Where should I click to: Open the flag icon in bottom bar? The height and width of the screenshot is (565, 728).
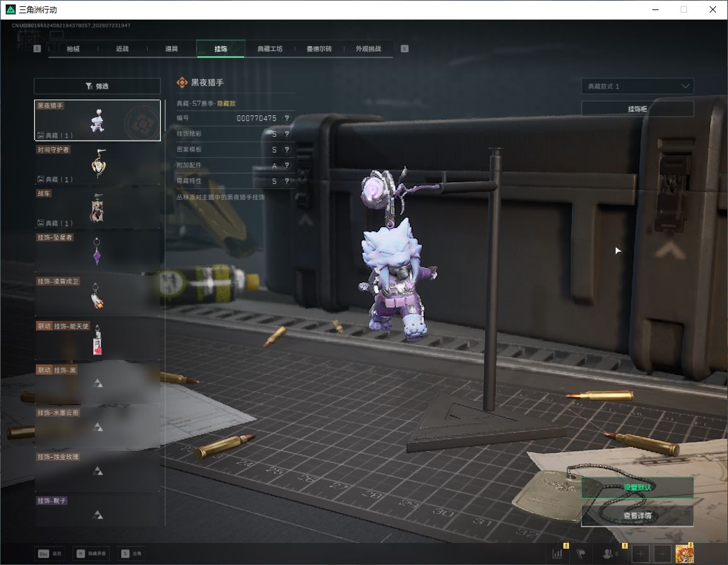pos(581,554)
